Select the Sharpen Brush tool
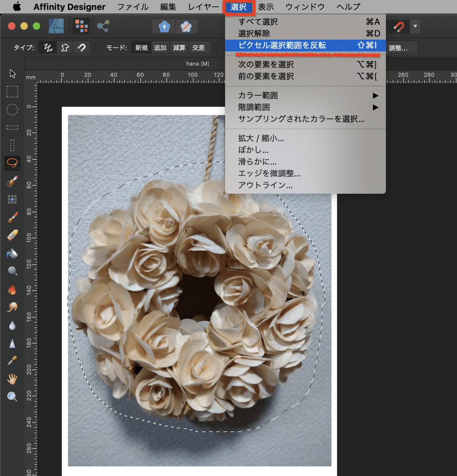 tap(12, 343)
